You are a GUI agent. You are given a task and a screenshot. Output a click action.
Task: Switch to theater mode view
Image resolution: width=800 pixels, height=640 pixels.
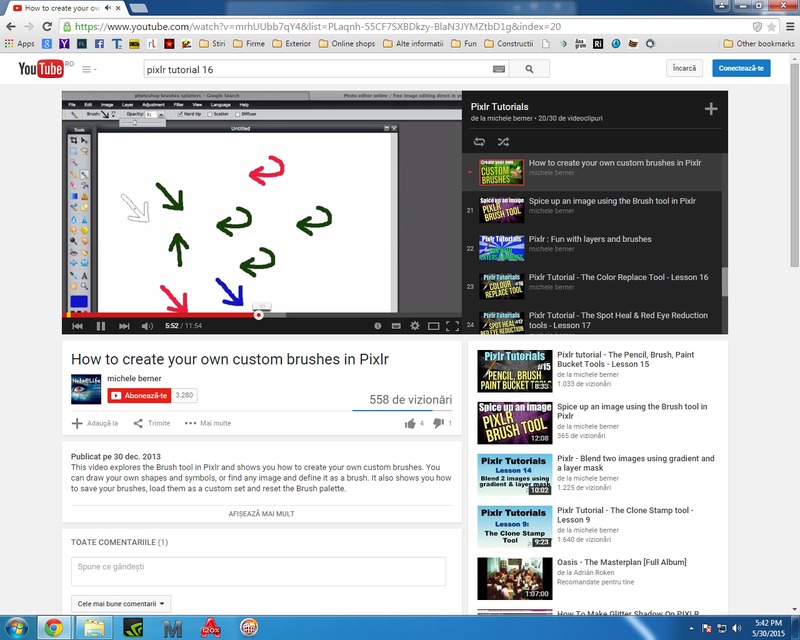434,326
